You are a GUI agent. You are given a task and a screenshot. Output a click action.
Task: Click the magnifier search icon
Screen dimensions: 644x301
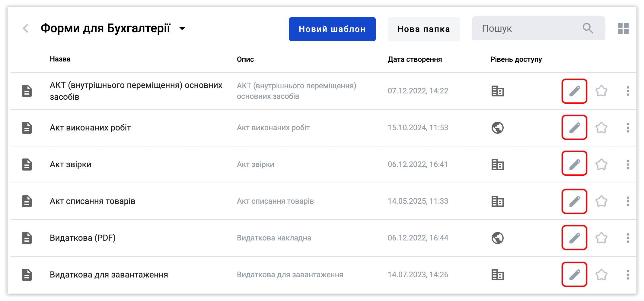coord(588,29)
